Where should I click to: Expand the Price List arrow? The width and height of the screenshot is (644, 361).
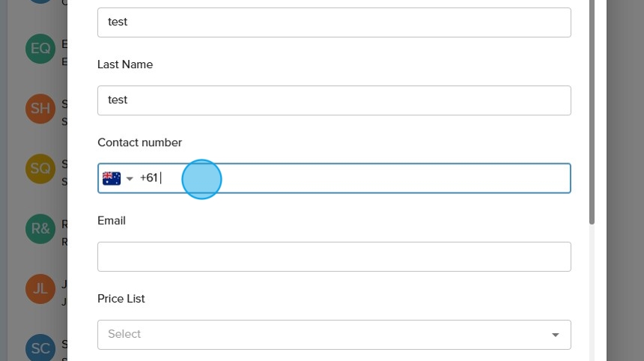(555, 335)
